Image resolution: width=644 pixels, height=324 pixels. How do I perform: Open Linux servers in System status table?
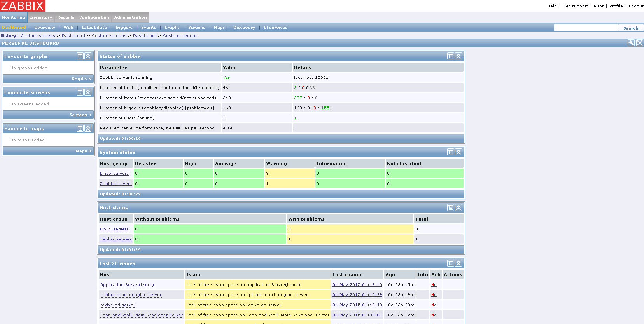pyautogui.click(x=114, y=174)
